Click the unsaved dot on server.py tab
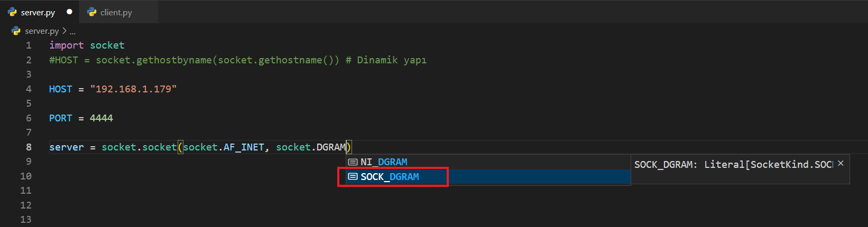The height and width of the screenshot is (227, 868). 69,12
